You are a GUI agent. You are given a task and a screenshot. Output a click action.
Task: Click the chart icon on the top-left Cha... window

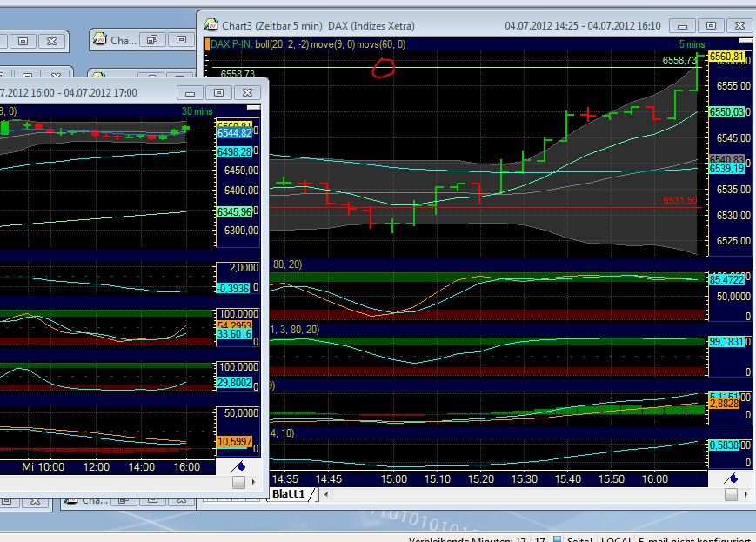click(x=98, y=40)
